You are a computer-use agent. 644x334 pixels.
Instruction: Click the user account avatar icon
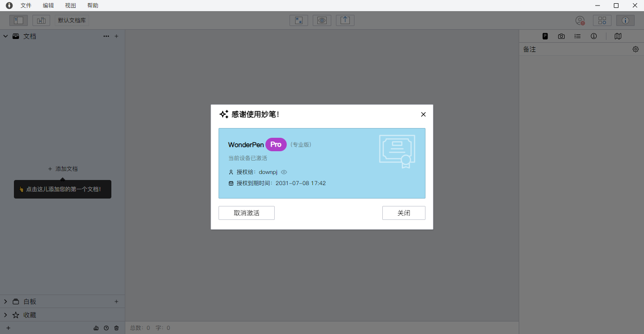coord(580,20)
